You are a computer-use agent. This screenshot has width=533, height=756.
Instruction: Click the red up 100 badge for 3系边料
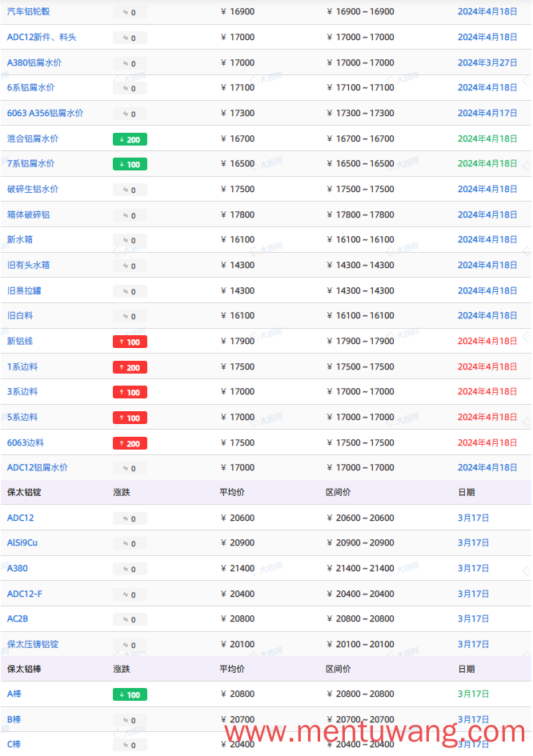click(x=130, y=393)
